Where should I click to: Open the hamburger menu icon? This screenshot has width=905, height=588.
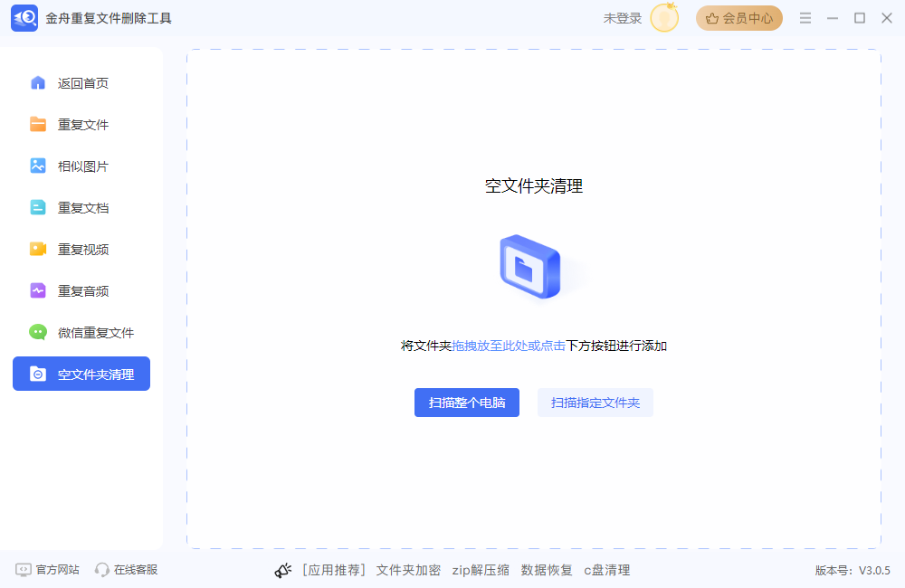805,18
